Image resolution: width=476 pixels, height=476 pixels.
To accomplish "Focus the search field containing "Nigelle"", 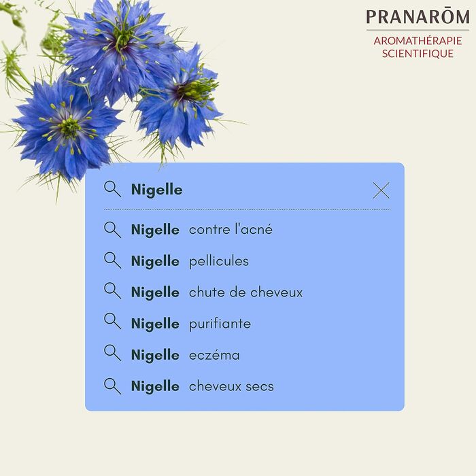I will coord(245,190).
